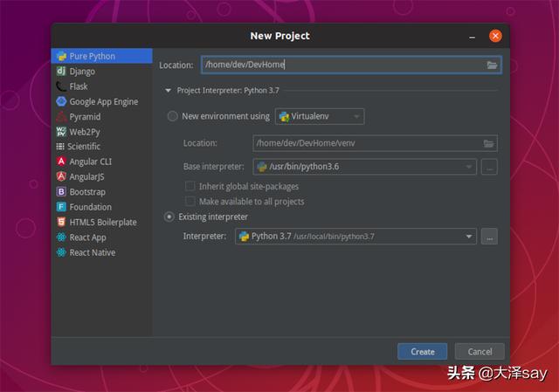Click the Python icon in the Virtualenv dropdown

284,116
